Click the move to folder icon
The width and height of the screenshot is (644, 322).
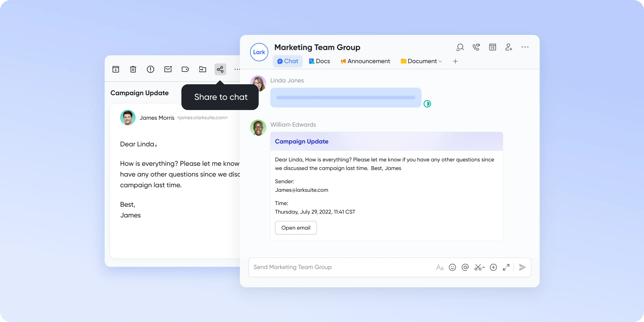pyautogui.click(x=203, y=69)
